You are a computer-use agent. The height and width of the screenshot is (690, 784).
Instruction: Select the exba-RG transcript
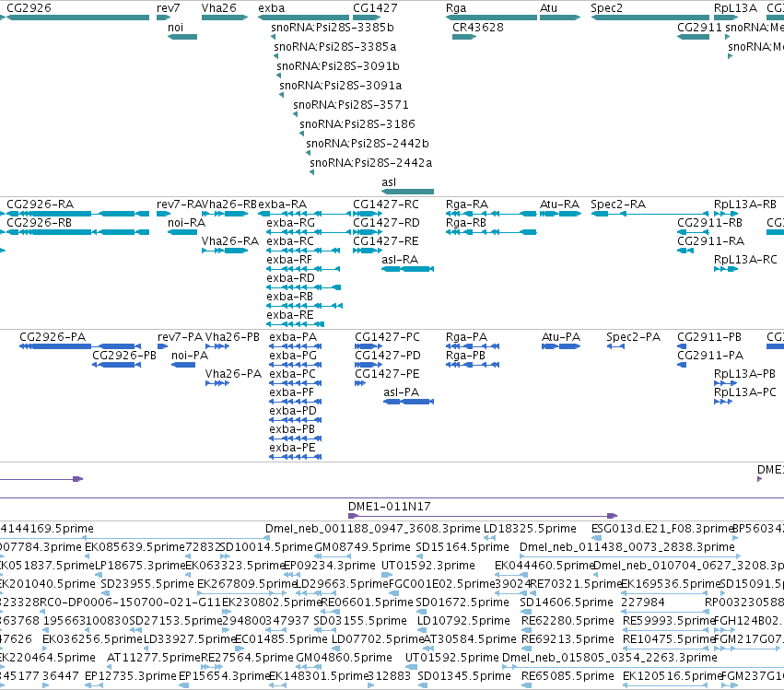click(308, 232)
